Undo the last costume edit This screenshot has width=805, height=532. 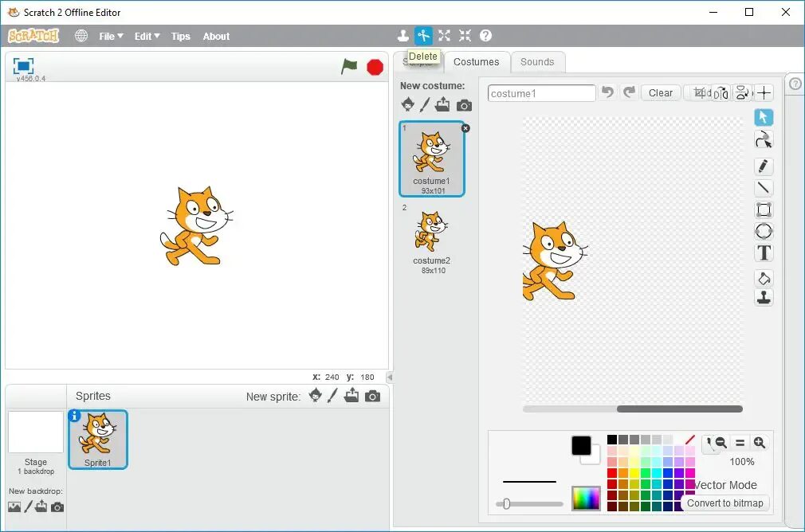click(608, 92)
